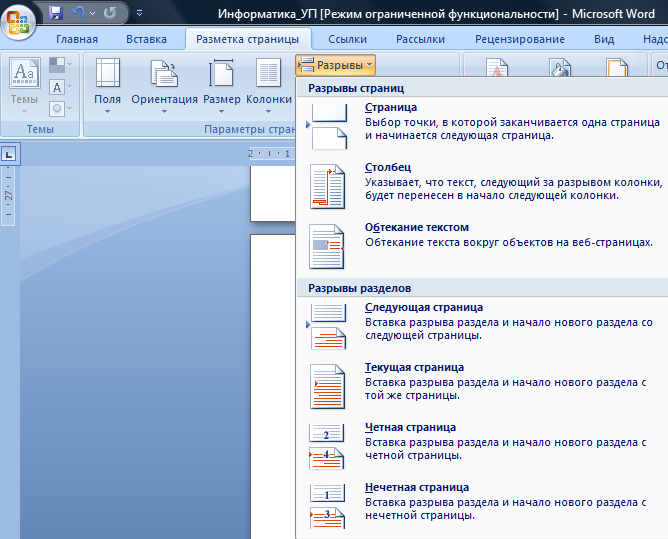Open the undo history dropdown arrow

(x=92, y=13)
